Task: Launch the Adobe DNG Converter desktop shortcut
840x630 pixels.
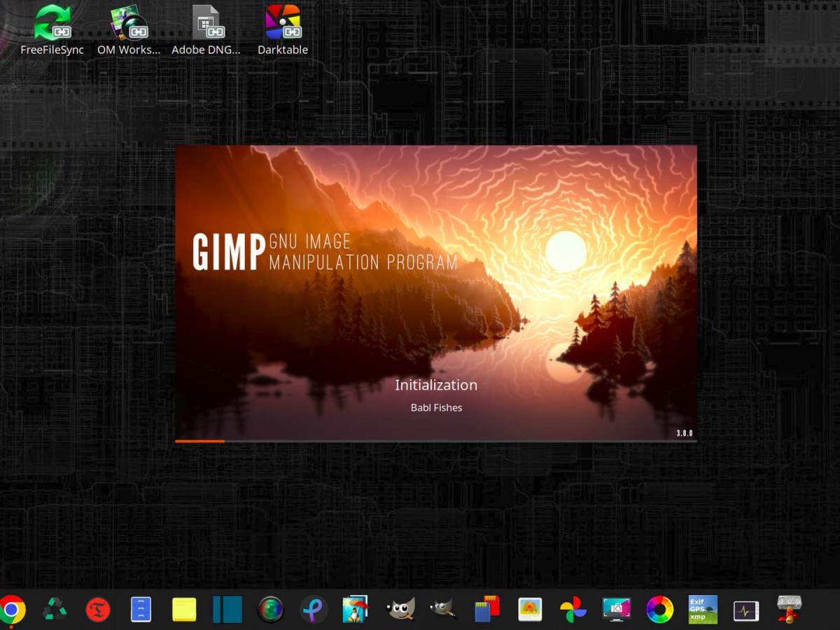Action: click(206, 31)
